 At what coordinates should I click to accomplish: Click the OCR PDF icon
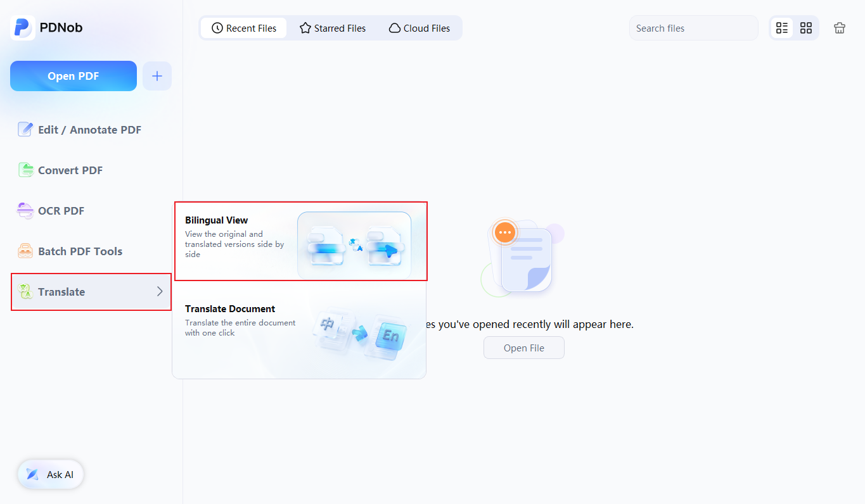(25, 211)
